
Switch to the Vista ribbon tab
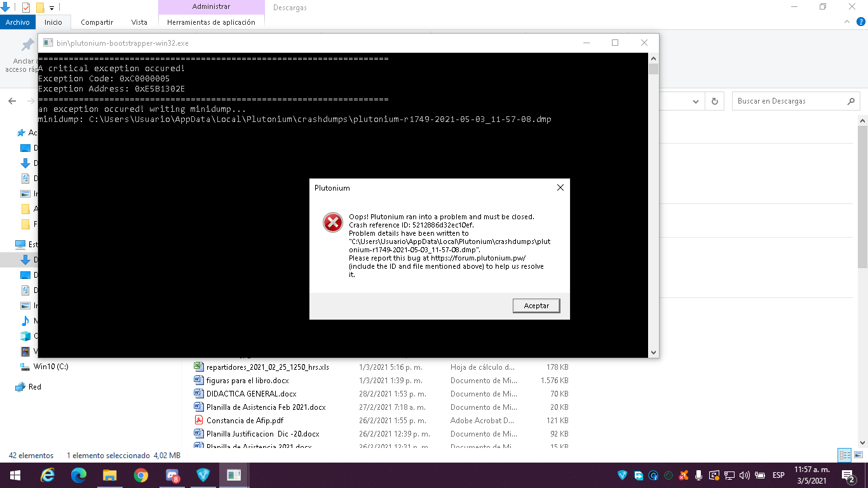139,22
